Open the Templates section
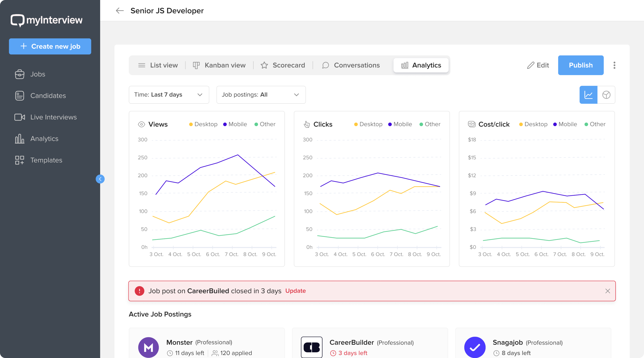The height and width of the screenshot is (358, 644). pos(46,160)
